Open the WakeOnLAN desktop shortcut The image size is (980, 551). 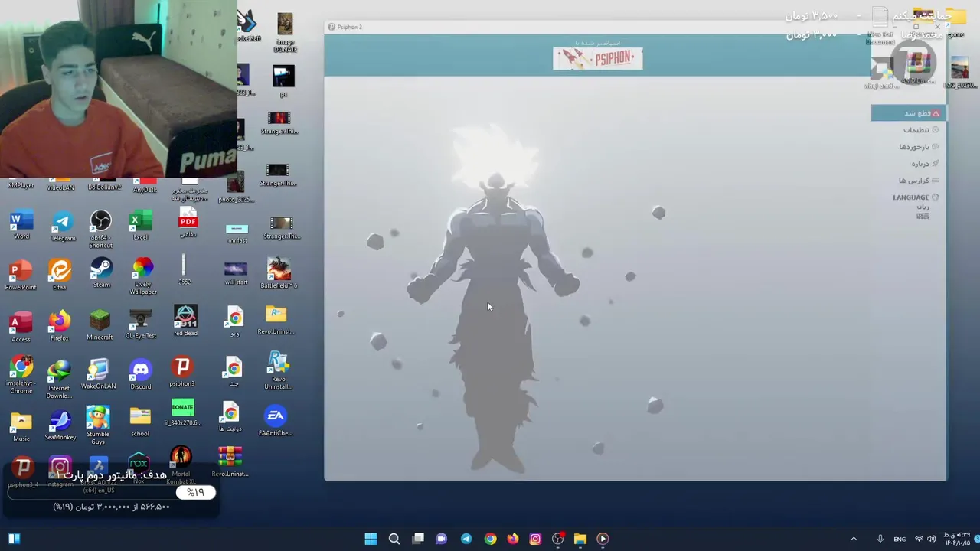click(x=98, y=375)
